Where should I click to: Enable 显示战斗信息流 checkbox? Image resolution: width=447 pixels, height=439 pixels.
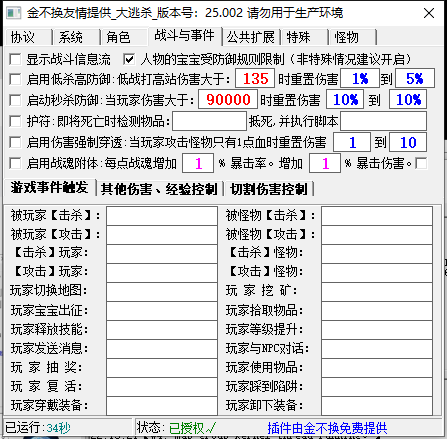pyautogui.click(x=15, y=60)
